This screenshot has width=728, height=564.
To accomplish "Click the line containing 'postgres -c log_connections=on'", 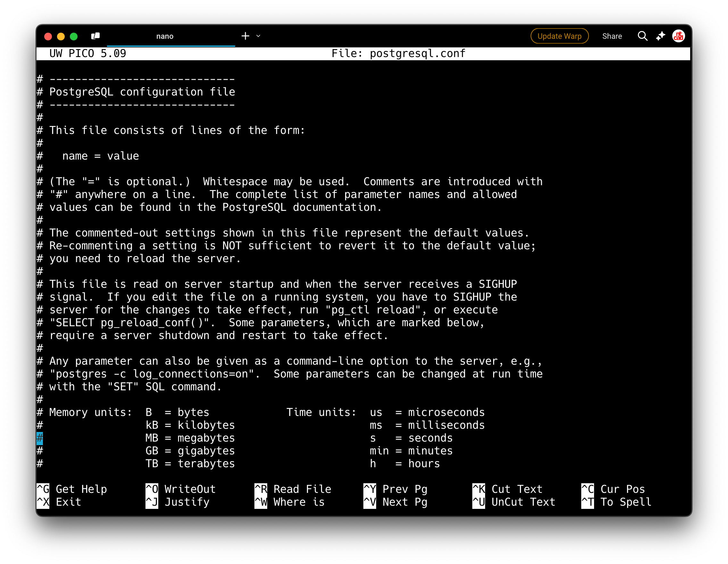I will [x=290, y=374].
